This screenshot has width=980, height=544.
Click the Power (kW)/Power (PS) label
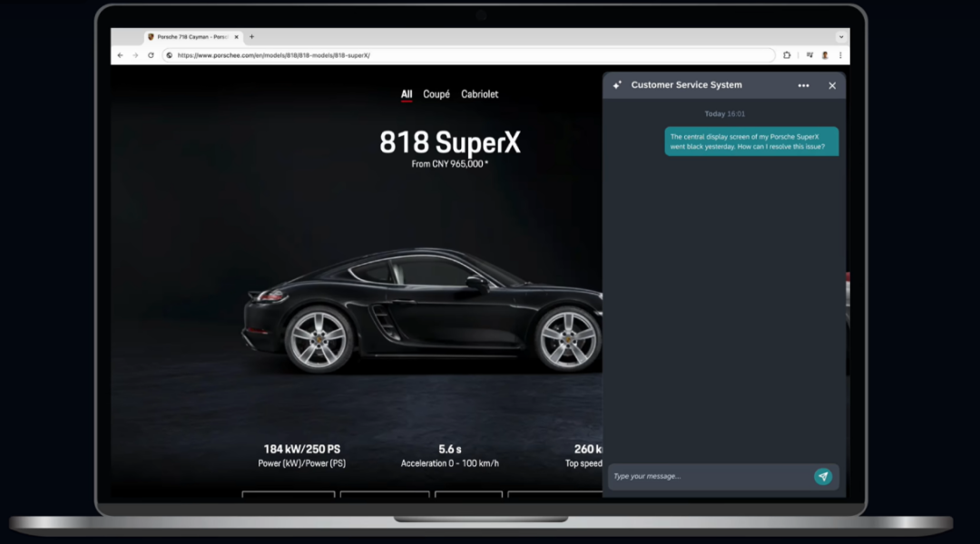tap(302, 463)
